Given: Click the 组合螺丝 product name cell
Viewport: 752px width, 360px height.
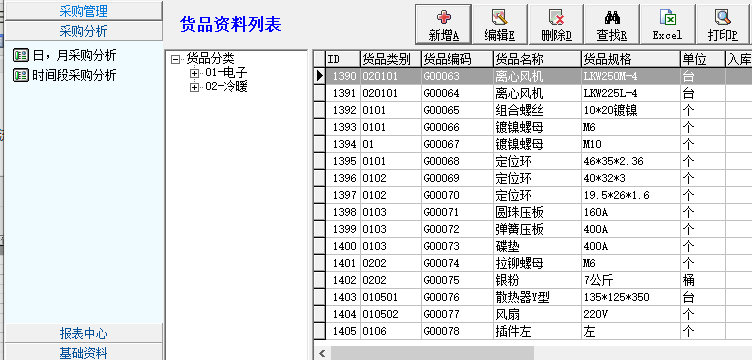Looking at the screenshot, I should (x=538, y=110).
